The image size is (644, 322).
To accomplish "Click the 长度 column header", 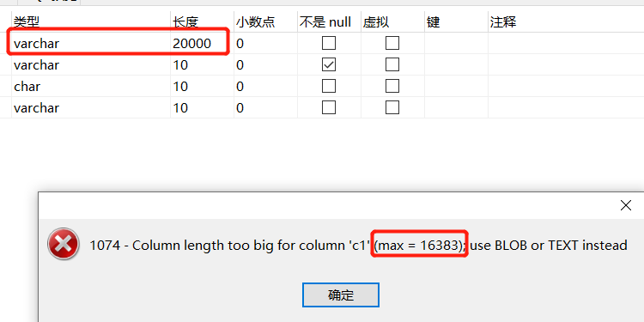I will [202, 21].
